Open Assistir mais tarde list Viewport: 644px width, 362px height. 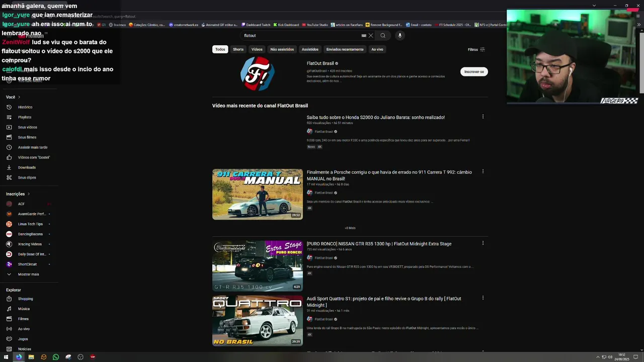32,147
